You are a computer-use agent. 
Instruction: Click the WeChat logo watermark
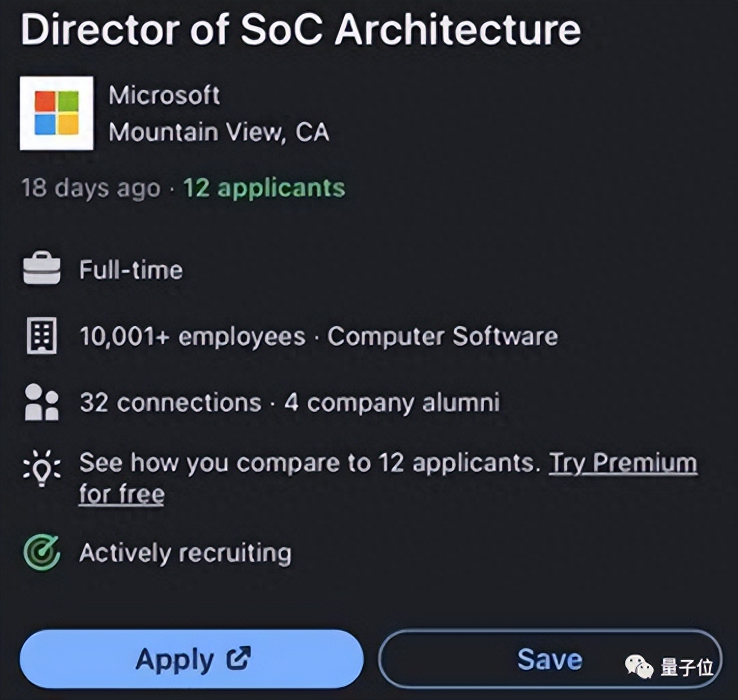[x=639, y=667]
